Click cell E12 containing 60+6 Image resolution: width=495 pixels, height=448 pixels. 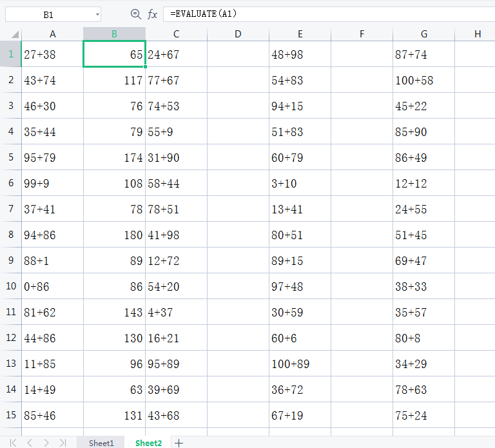[300, 338]
